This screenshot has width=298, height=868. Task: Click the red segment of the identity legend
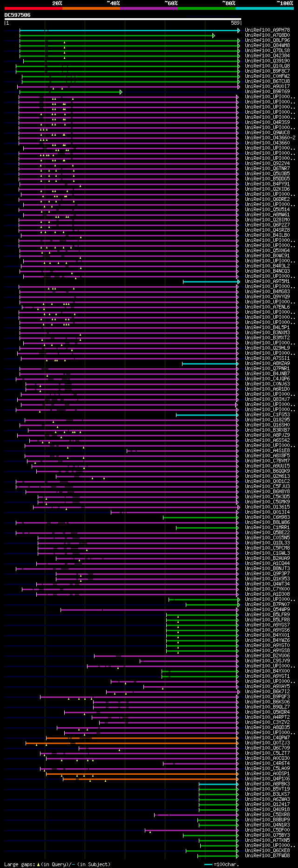click(x=33, y=8)
